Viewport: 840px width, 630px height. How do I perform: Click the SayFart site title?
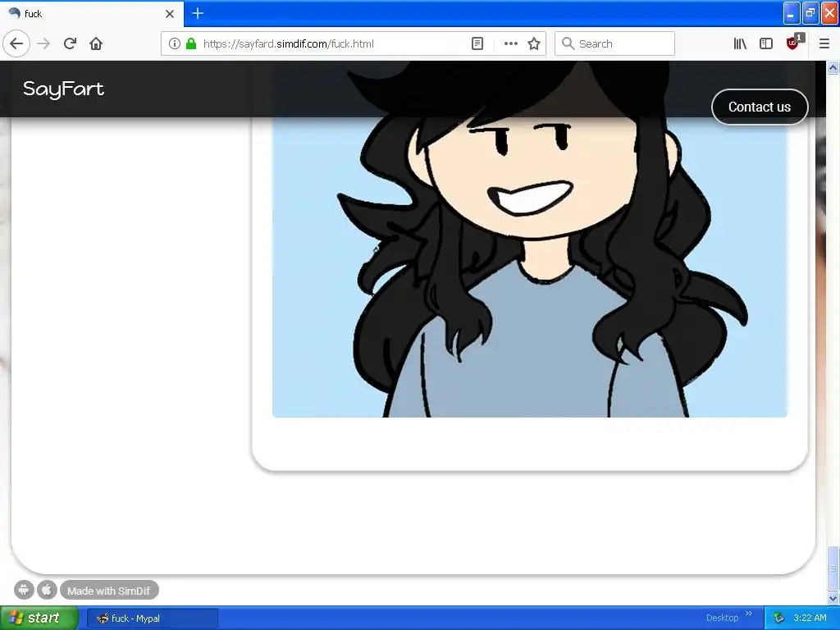click(x=63, y=89)
